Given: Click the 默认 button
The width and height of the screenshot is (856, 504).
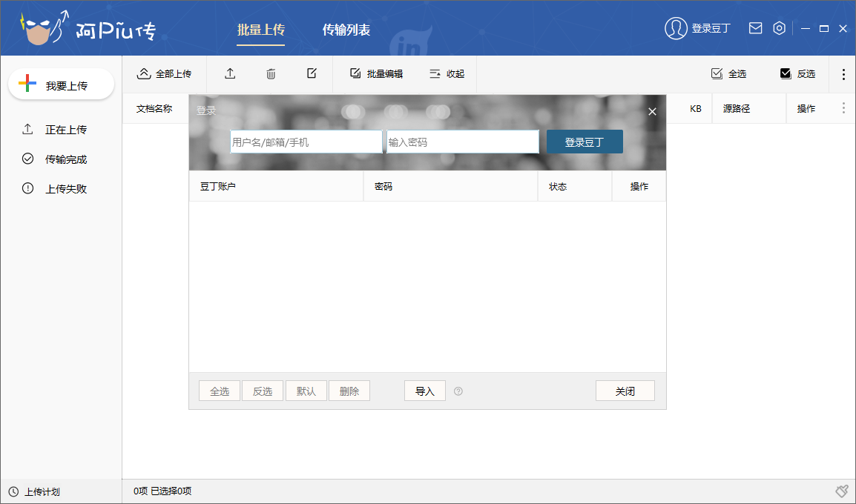Looking at the screenshot, I should click(x=306, y=391).
